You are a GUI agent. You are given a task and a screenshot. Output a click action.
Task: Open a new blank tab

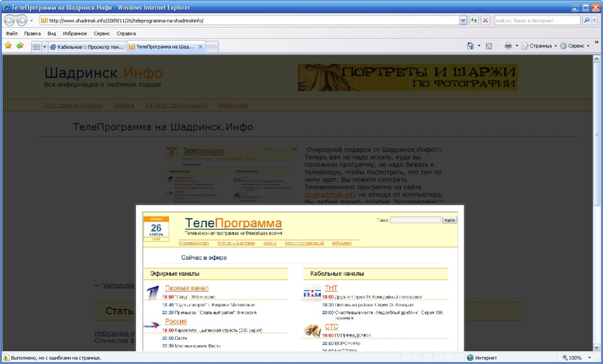tap(212, 47)
